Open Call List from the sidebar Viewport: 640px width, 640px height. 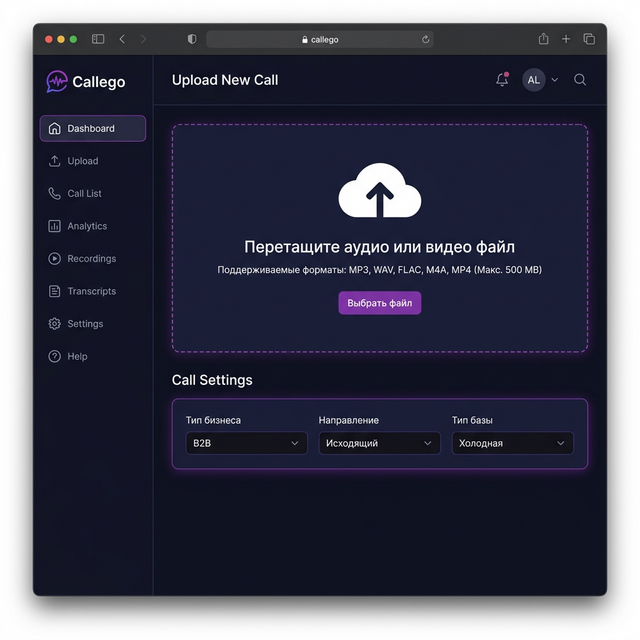(x=84, y=194)
